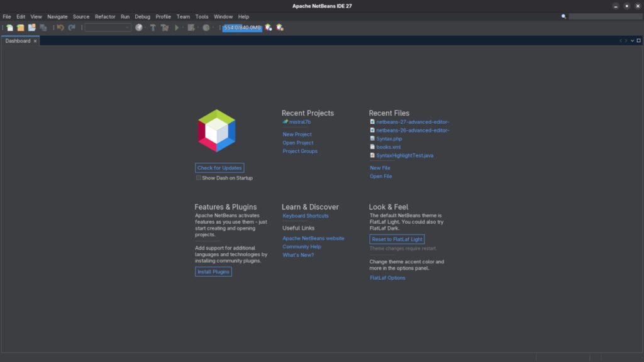This screenshot has width=644, height=362.
Task: Click the Undo toolbar icon
Action: tap(60, 28)
